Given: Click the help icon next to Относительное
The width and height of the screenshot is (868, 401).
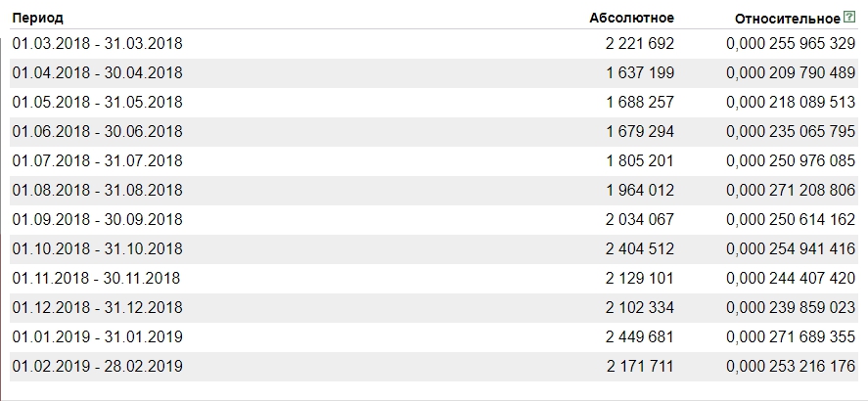Looking at the screenshot, I should click(849, 18).
